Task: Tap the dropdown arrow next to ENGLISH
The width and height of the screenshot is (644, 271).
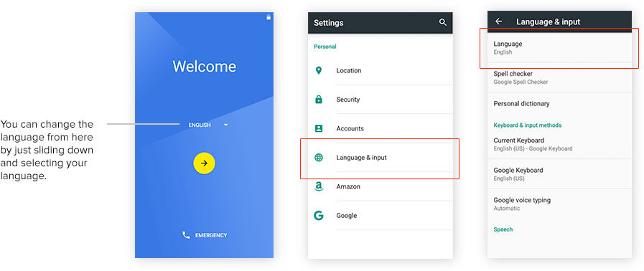Action: (226, 125)
